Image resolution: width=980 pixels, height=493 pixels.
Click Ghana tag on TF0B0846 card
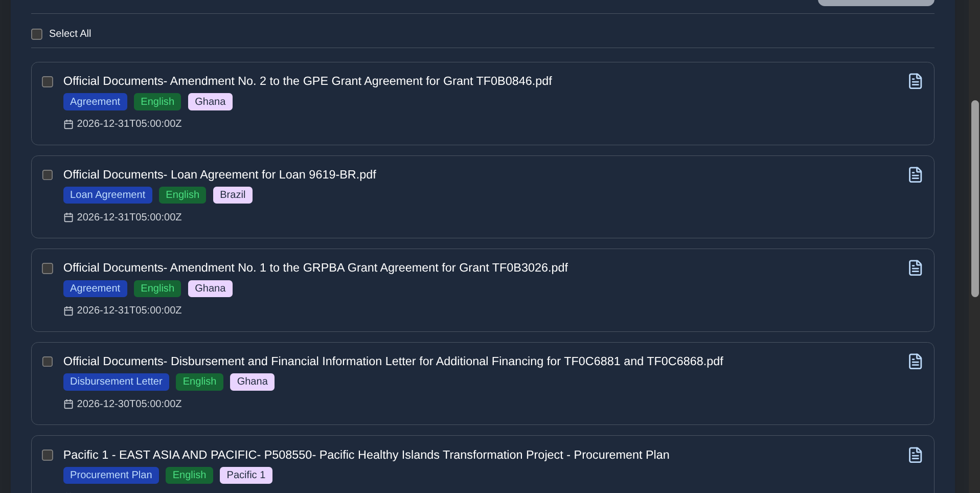click(x=210, y=102)
